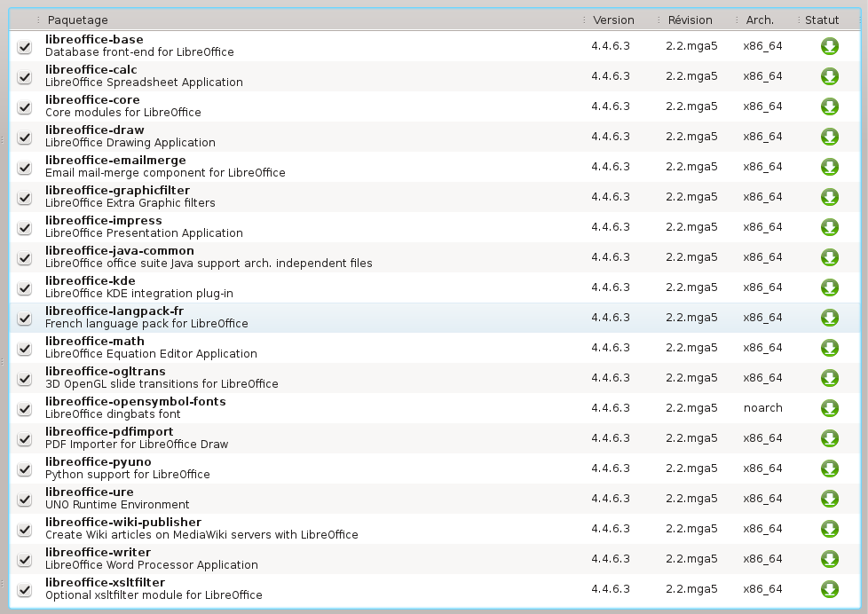
Task: Click the x86_64 cell in the libreoffice-core row
Action: click(762, 106)
